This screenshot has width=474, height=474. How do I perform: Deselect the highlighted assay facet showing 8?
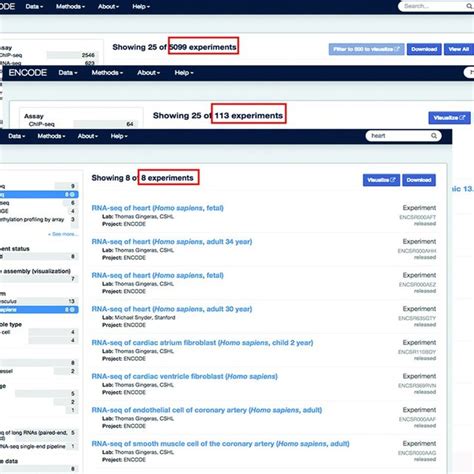[x=39, y=194]
